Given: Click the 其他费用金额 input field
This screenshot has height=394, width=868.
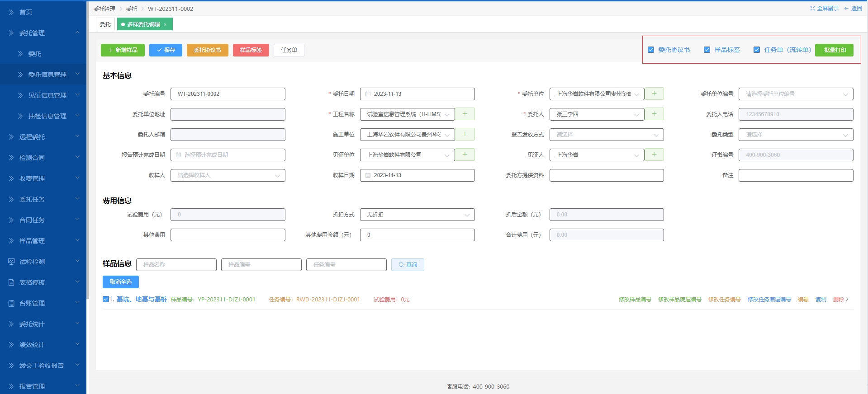Looking at the screenshot, I should click(417, 235).
